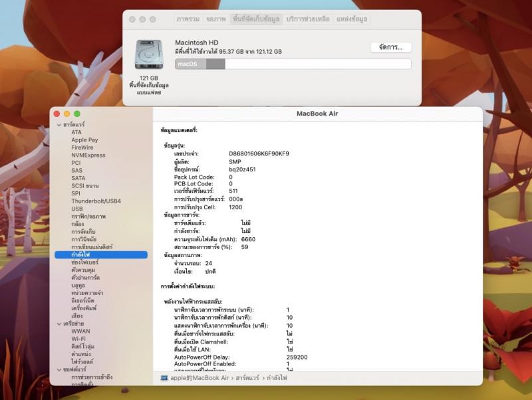Click the serial number D86801606K6F90KF9

[259, 153]
